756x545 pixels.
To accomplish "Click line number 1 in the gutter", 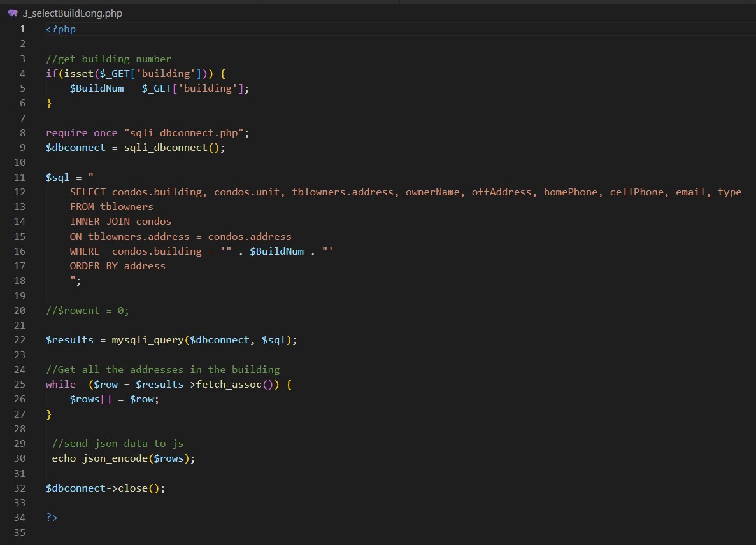I will (23, 29).
